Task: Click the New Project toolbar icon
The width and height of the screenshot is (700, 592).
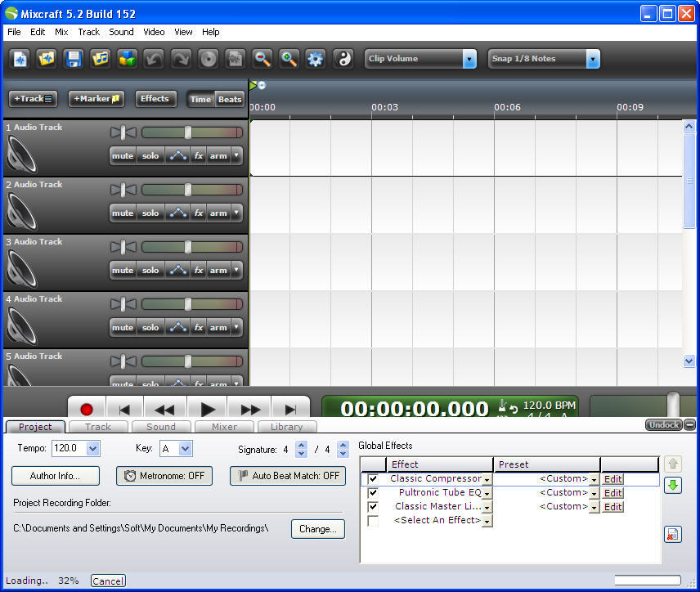Action: 20,59
